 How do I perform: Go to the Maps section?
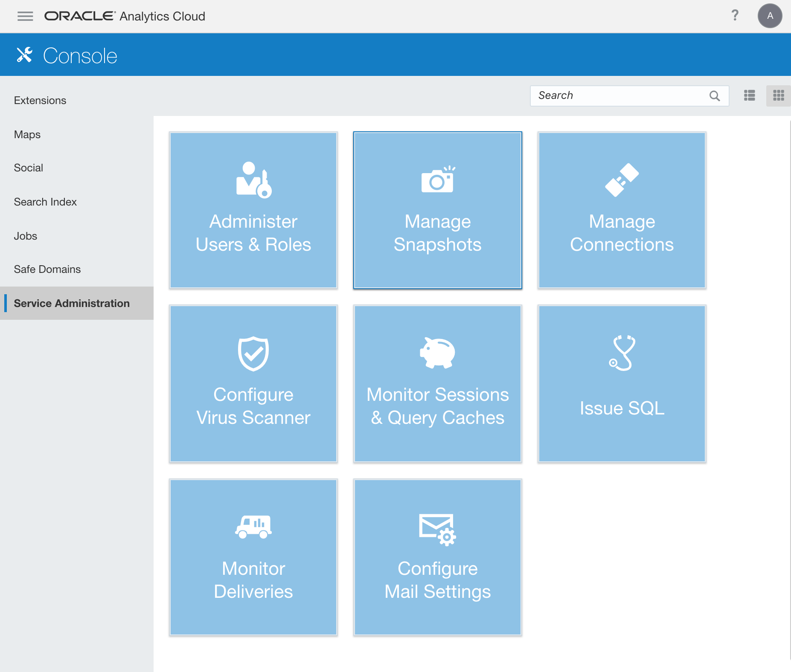pos(27,134)
